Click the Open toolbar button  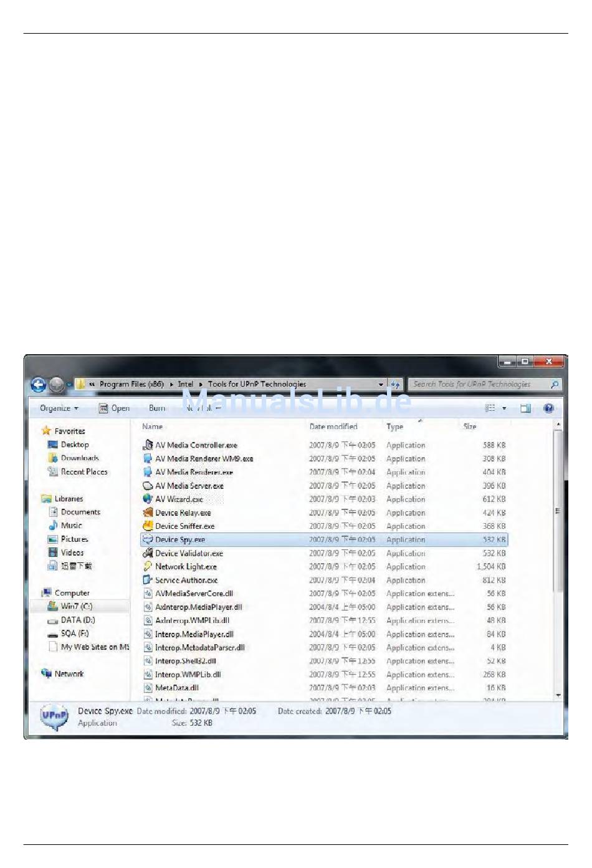[115, 408]
